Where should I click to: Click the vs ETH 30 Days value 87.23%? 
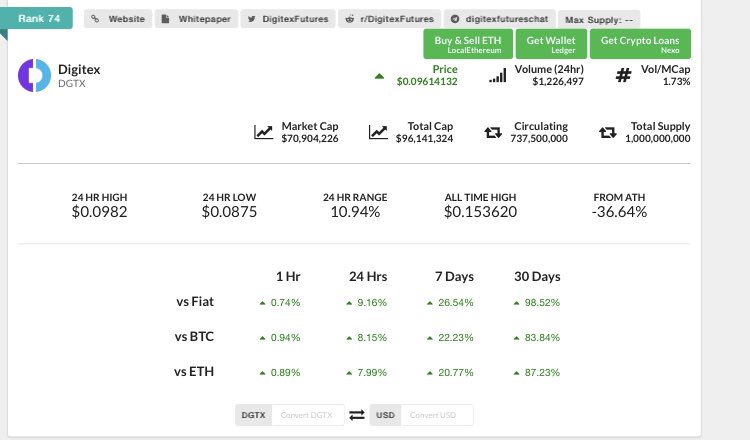[542, 373]
